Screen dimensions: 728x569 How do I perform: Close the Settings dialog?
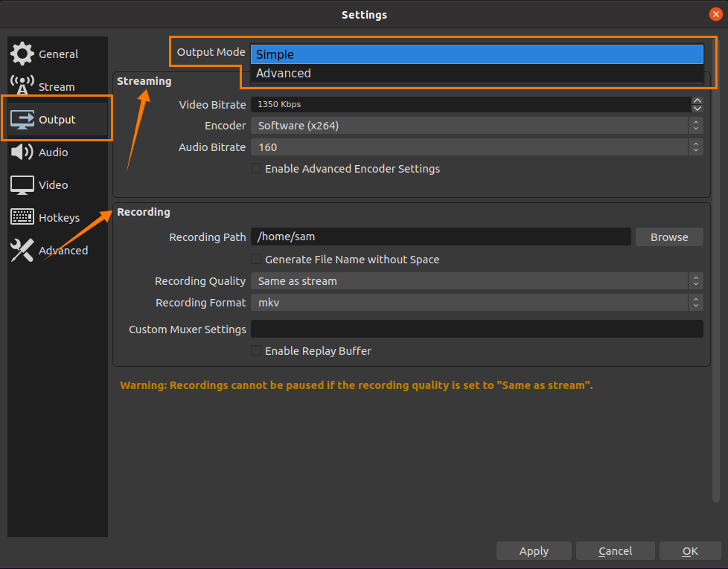[x=715, y=14]
